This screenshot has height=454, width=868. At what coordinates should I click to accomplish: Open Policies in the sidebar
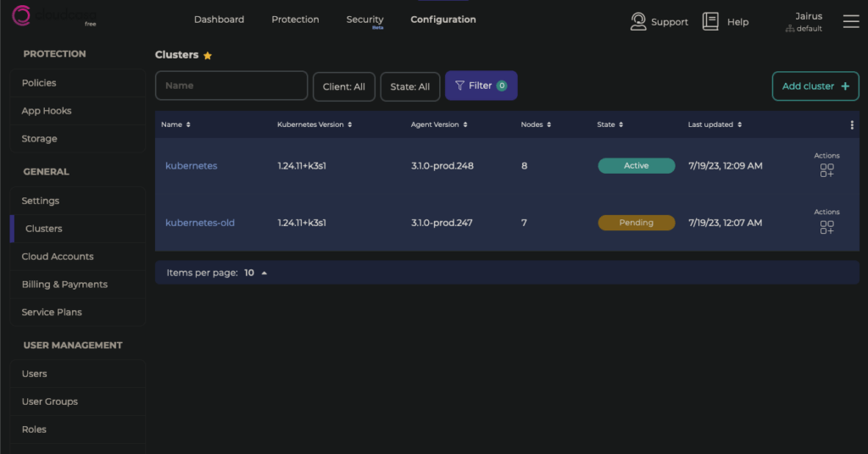(39, 83)
